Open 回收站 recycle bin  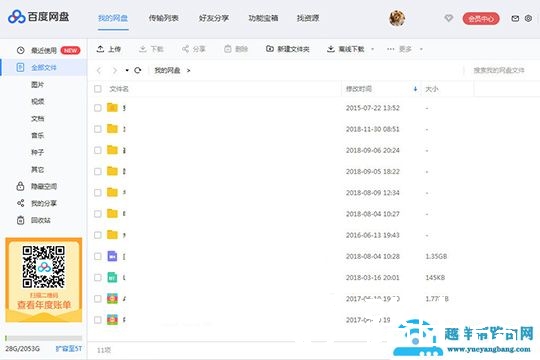point(34,220)
